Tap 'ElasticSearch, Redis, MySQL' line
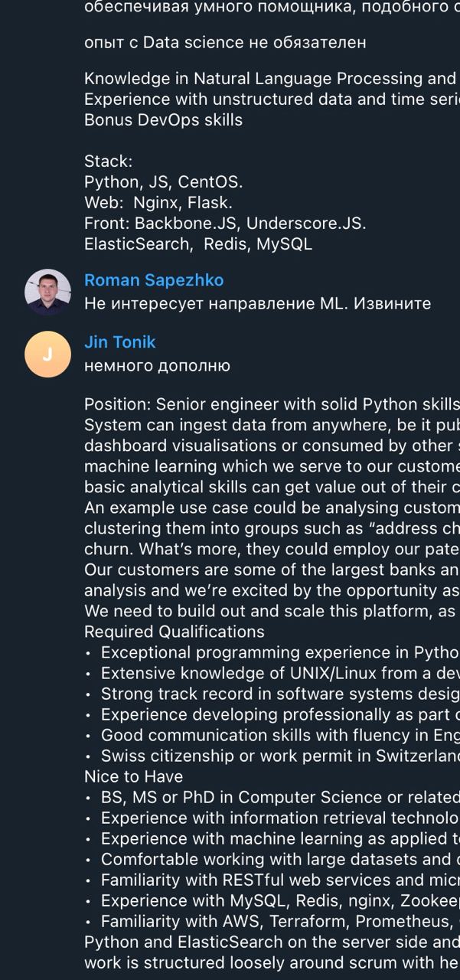The width and height of the screenshot is (460, 980). pos(198,244)
